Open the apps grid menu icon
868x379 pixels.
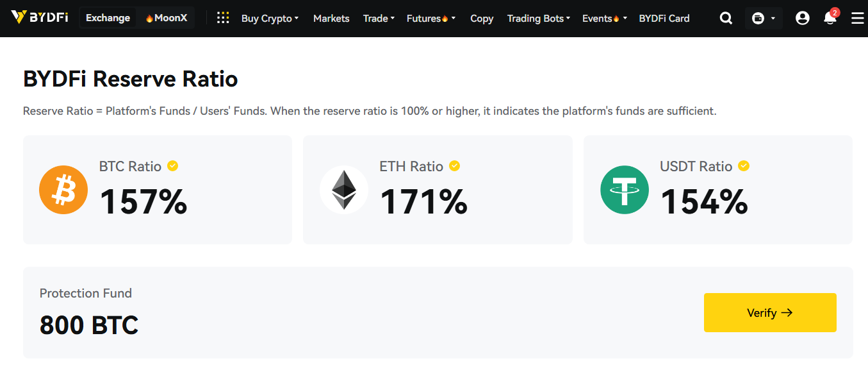[x=223, y=18]
